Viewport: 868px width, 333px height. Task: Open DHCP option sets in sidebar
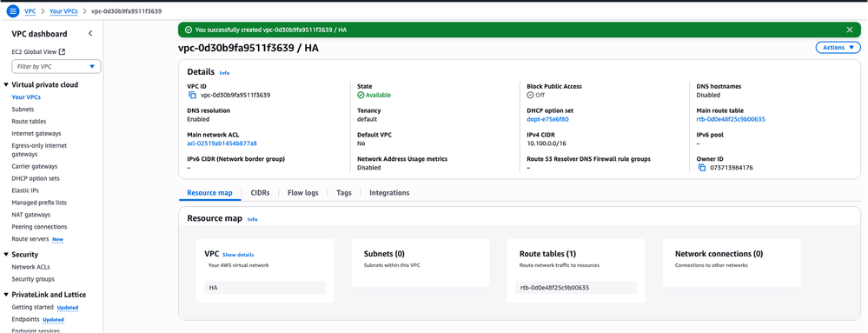tap(36, 178)
